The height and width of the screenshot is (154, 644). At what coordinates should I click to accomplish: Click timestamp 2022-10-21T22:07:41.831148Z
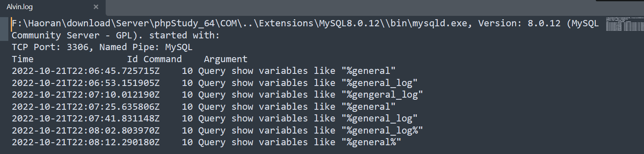click(86, 119)
